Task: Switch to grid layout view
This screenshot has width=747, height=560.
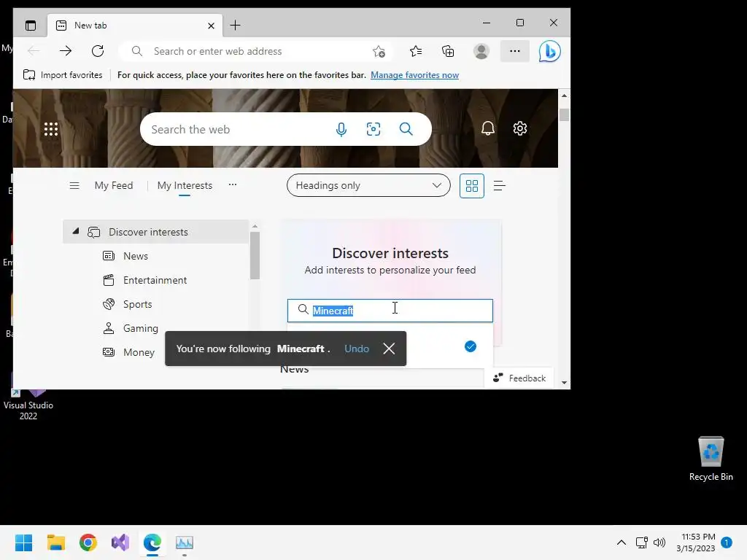Action: [472, 186]
